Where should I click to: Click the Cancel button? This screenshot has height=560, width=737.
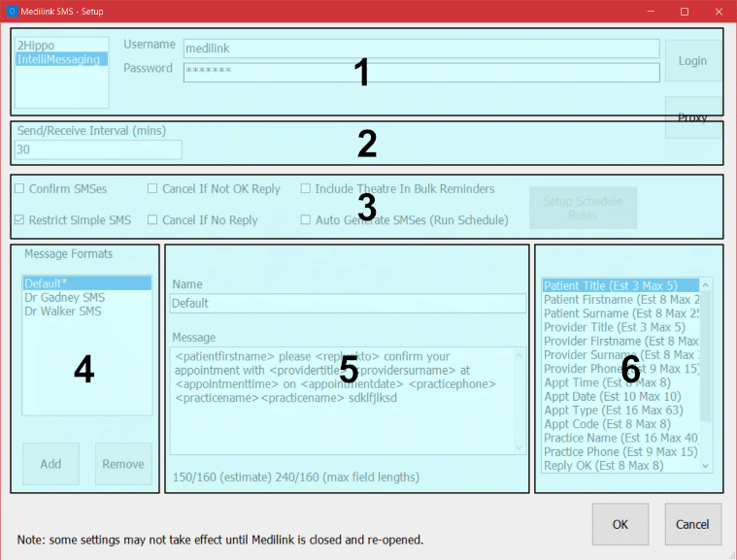click(x=692, y=524)
